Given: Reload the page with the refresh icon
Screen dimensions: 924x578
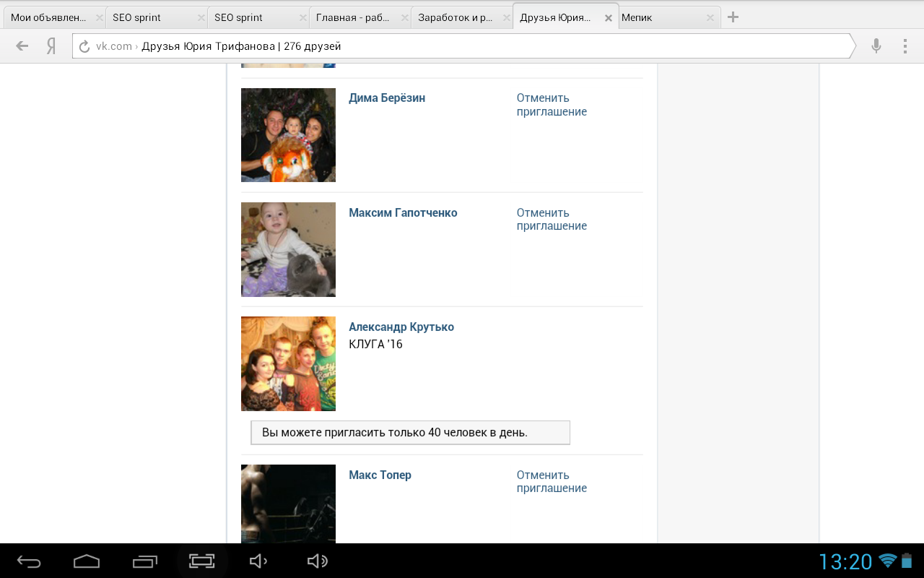Looking at the screenshot, I should coord(84,46).
